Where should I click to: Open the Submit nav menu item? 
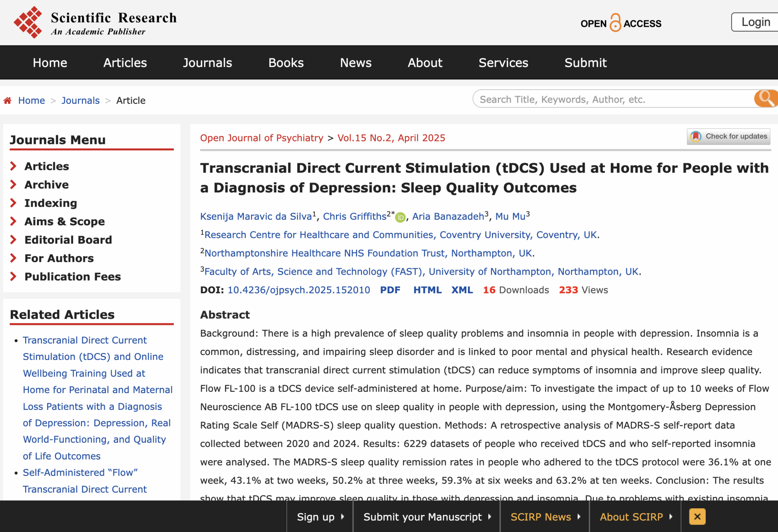pyautogui.click(x=585, y=63)
